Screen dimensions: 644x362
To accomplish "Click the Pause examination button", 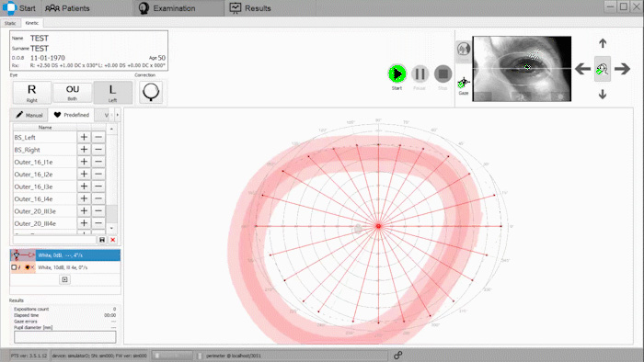I will point(420,74).
